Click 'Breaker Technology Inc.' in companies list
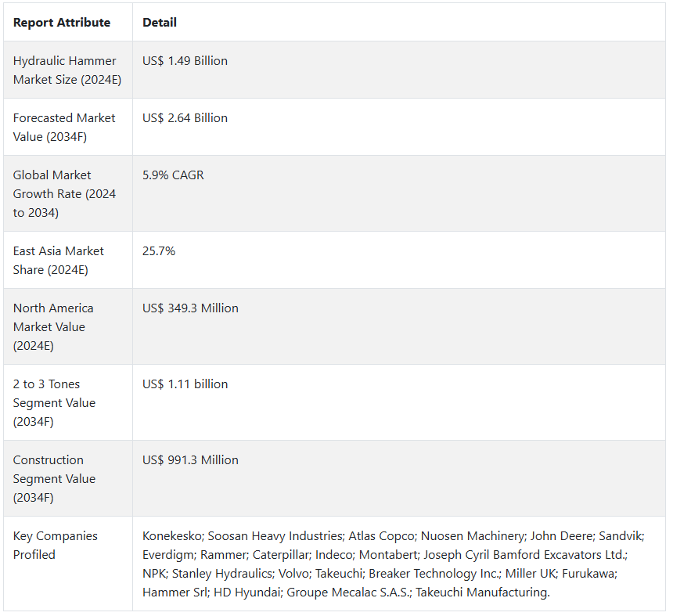 tap(434, 574)
